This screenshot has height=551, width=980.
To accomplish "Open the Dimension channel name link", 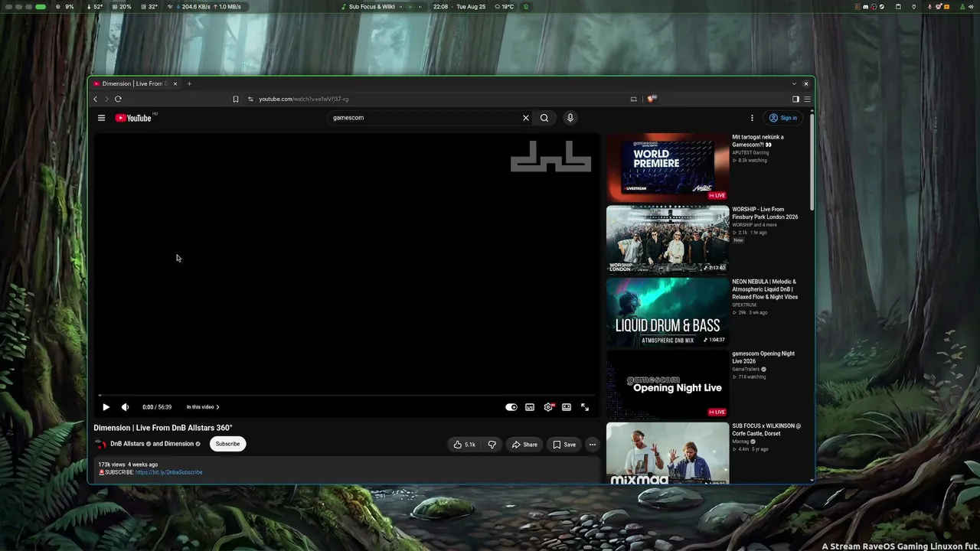I will tap(179, 444).
